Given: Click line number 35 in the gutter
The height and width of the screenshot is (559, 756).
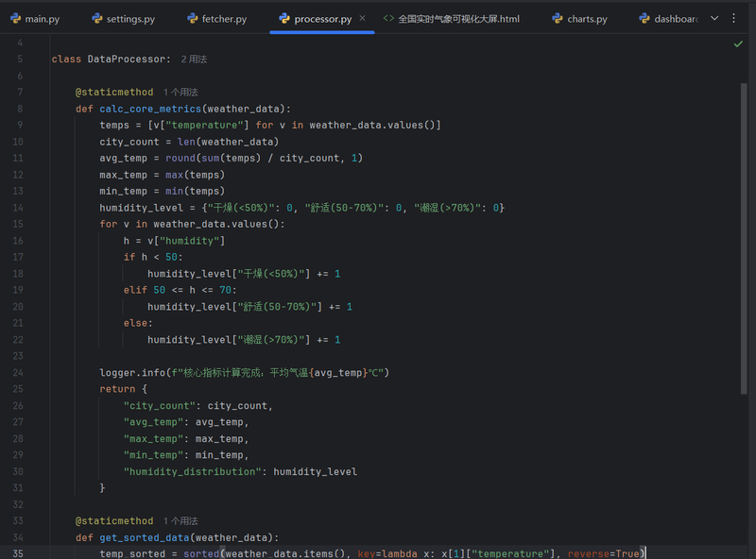Looking at the screenshot, I should pos(18,553).
